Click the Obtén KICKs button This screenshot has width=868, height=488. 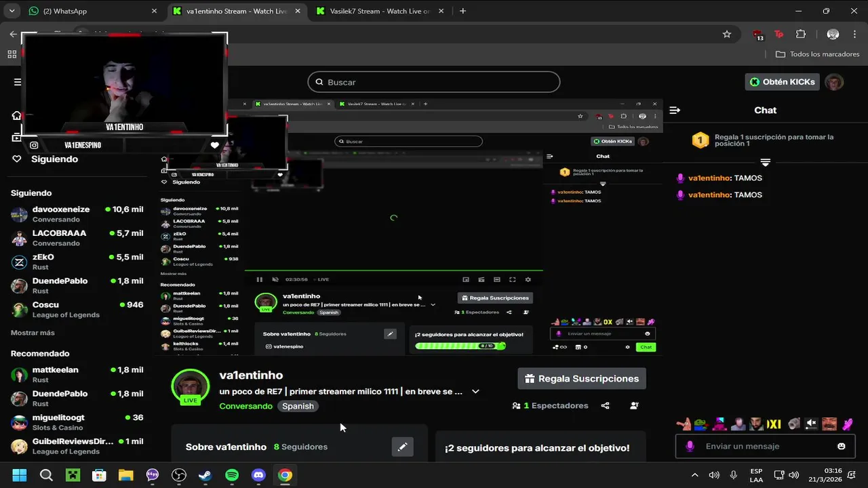782,82
